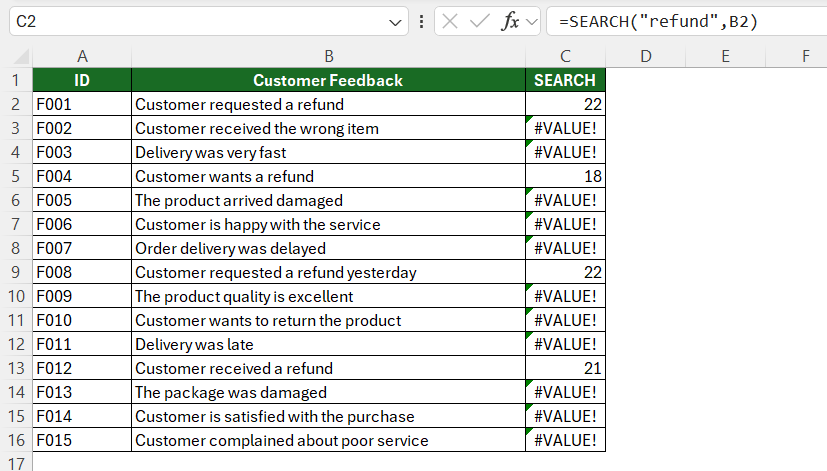Expand the formula bar function chevron
827x471 pixels.
point(532,22)
